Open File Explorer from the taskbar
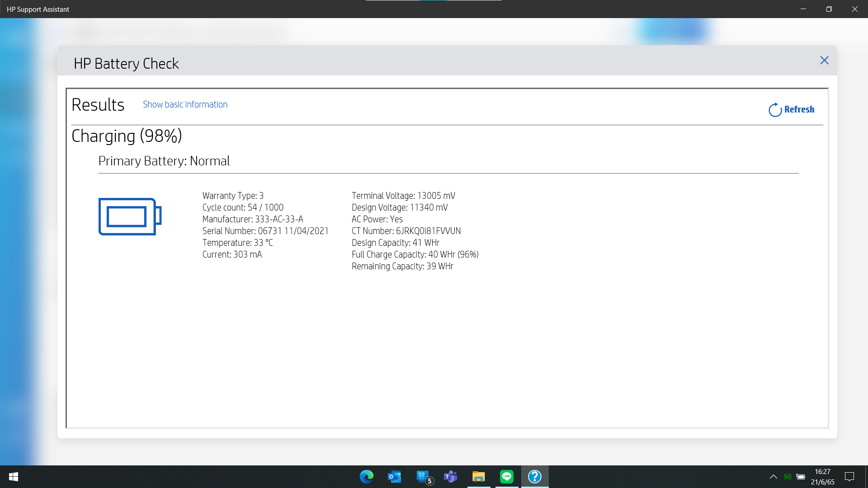The height and width of the screenshot is (488, 868). point(478,477)
